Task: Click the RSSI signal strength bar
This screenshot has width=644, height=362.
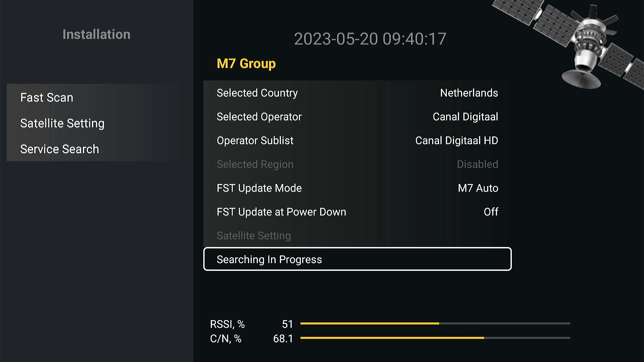Action: (x=435, y=323)
